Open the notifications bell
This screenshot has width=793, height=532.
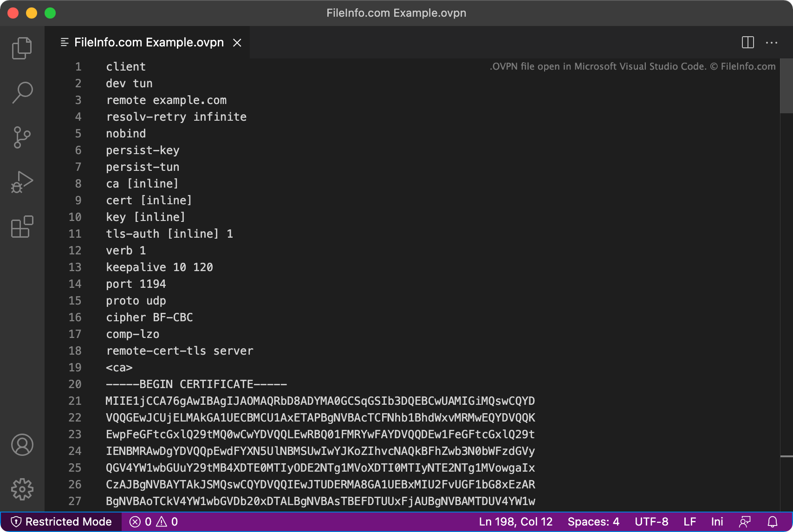click(772, 521)
